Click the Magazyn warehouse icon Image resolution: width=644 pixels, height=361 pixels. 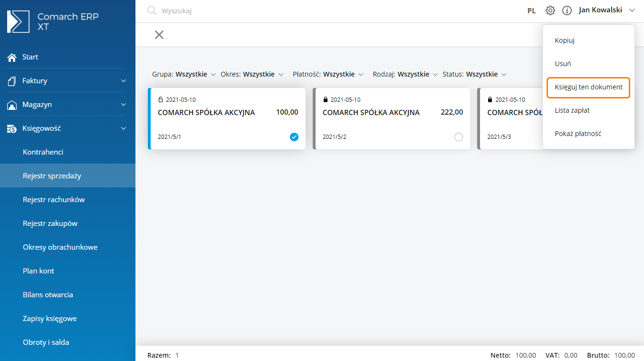pyautogui.click(x=12, y=105)
